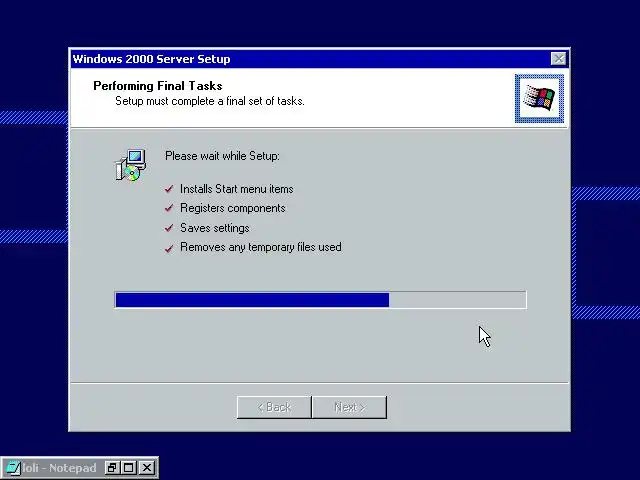Image resolution: width=640 pixels, height=480 pixels.
Task: Click the checkmark beside Removes any temporary files
Action: click(169, 248)
